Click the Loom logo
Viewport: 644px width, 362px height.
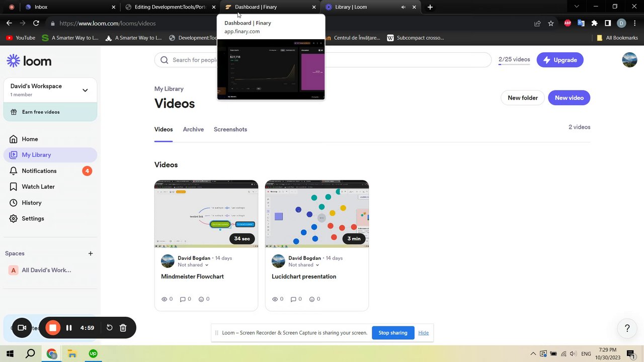pyautogui.click(x=29, y=61)
